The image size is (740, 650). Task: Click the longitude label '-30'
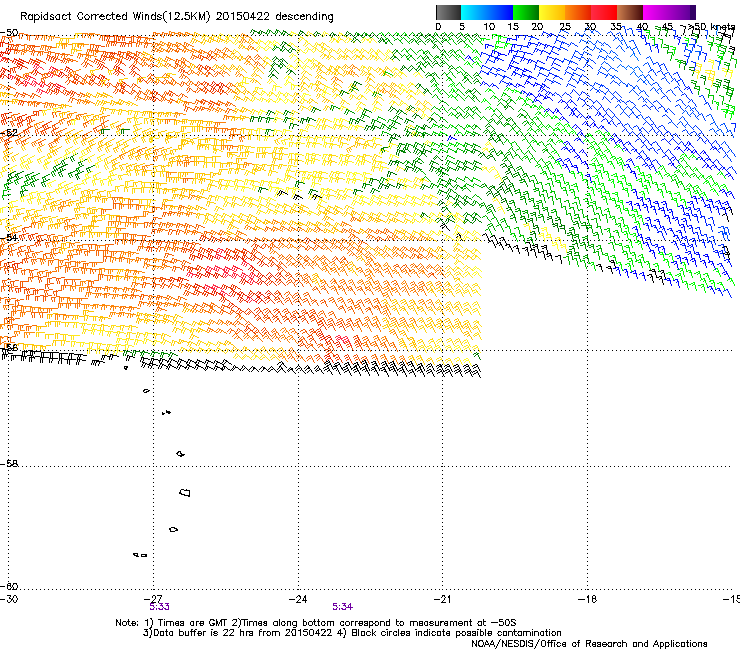pyautogui.click(x=9, y=599)
